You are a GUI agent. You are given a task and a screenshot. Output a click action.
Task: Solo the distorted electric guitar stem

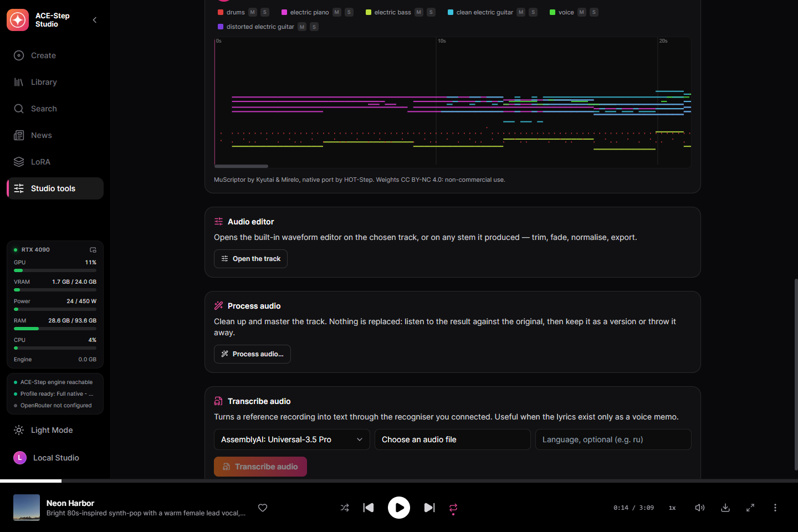coord(314,27)
